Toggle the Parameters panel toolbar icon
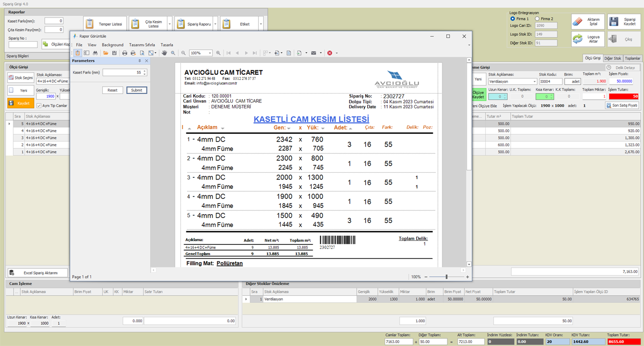This screenshot has height=346, width=644. click(77, 53)
